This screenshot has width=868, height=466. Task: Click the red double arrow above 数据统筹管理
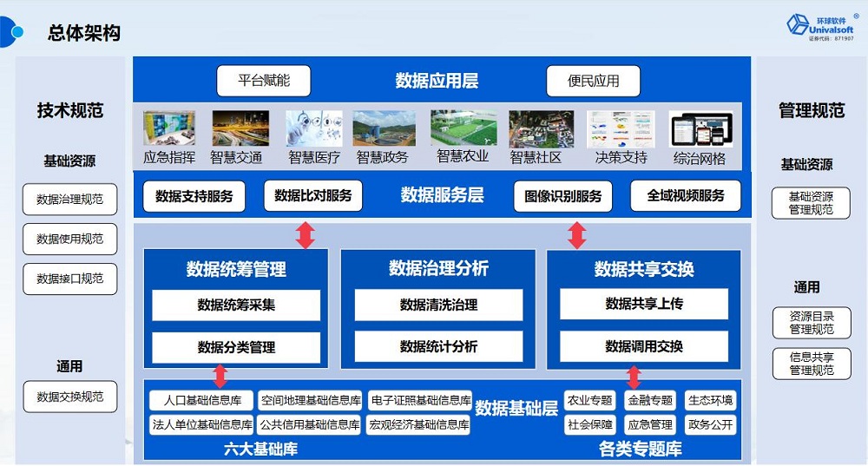click(305, 234)
